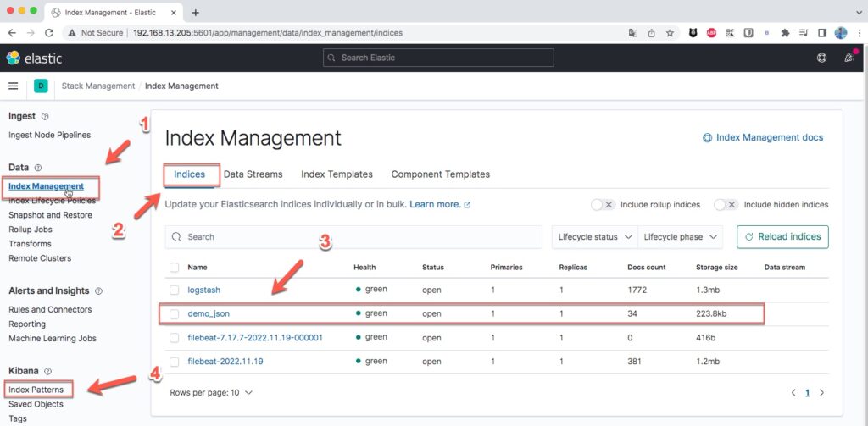Click the Data help question icon
This screenshot has width=868, height=426.
click(x=38, y=168)
